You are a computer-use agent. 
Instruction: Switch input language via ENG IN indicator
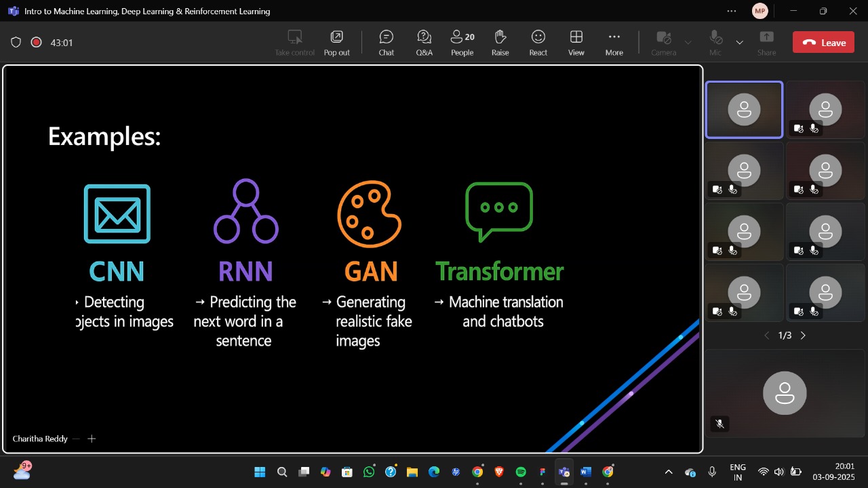[738, 470]
